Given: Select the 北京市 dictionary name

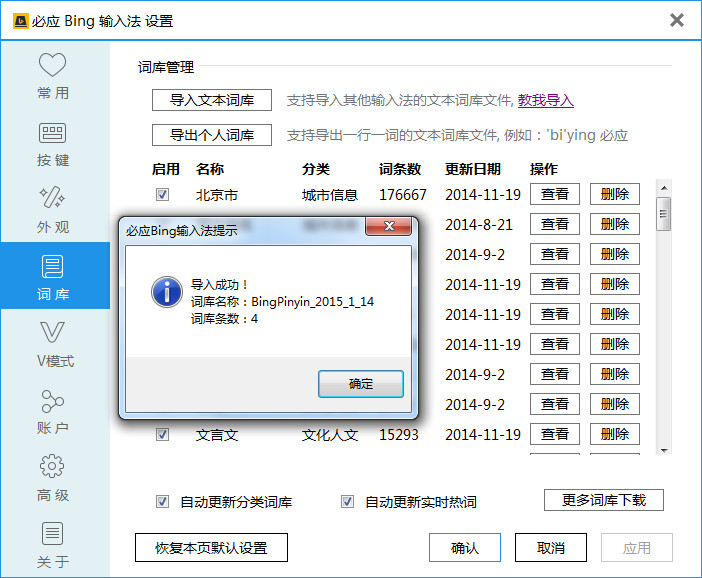Looking at the screenshot, I should (217, 195).
